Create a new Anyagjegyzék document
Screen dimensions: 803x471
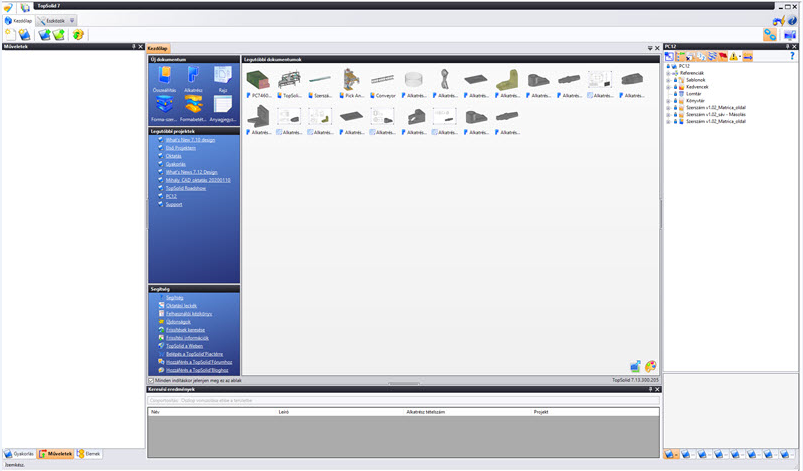pyautogui.click(x=223, y=109)
